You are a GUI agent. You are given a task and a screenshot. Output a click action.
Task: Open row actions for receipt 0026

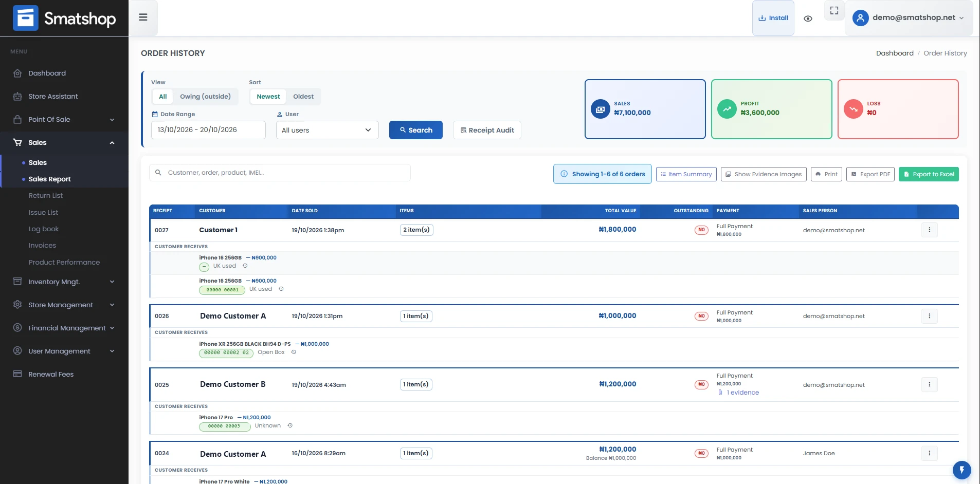click(x=929, y=316)
